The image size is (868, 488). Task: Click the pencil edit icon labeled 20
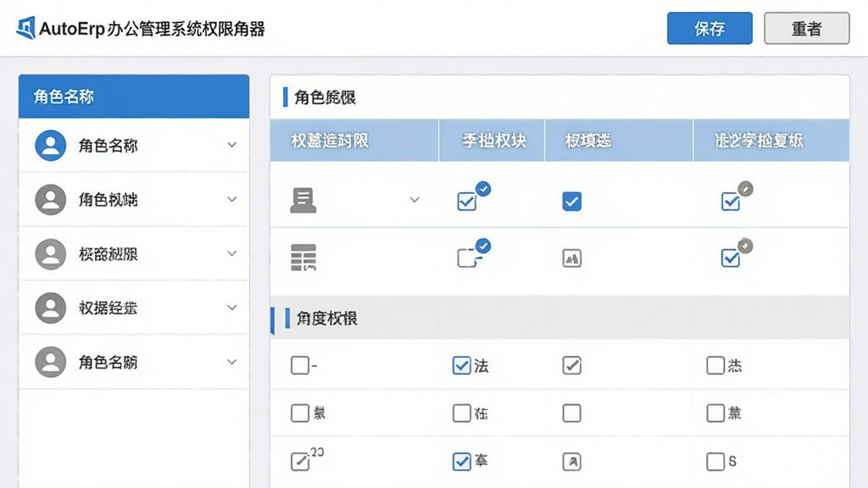click(300, 462)
